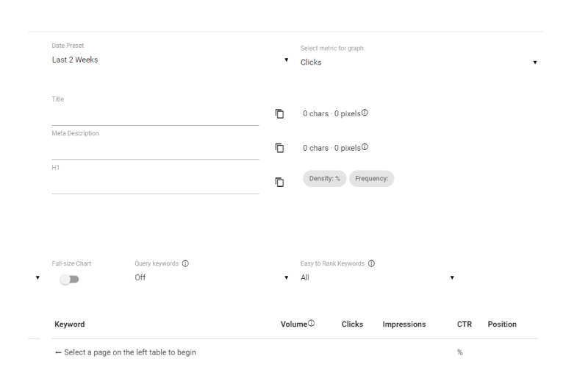This screenshot has height=390, width=588.
Task: Click the small arrow left of Full-size Chart
Action: (37, 277)
